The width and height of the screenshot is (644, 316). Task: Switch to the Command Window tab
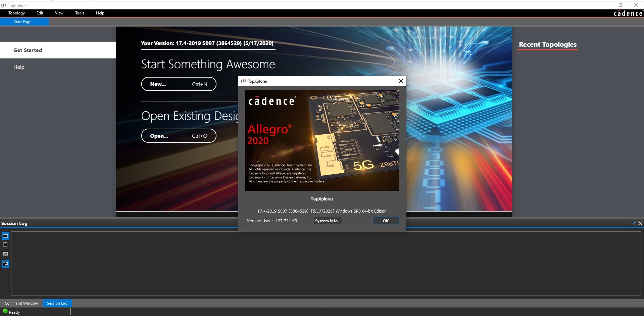(x=21, y=303)
